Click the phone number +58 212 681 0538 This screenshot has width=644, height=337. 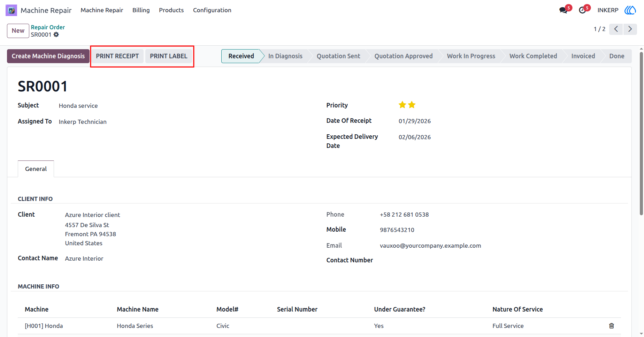pos(404,215)
